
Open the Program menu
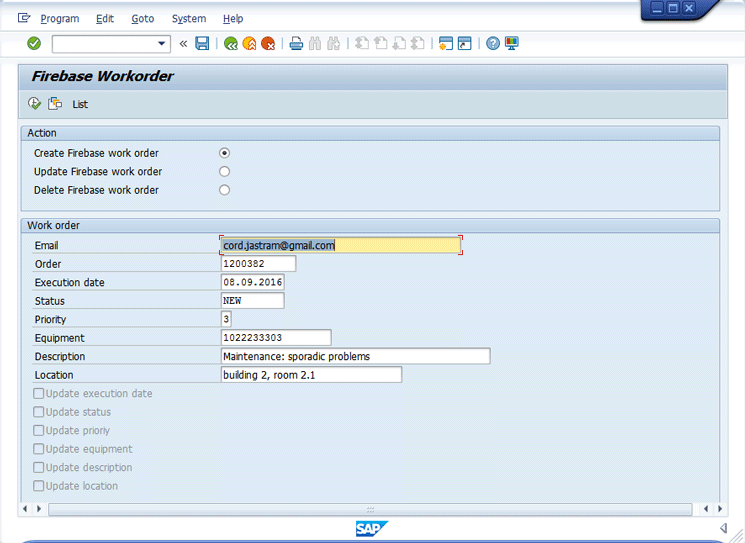pyautogui.click(x=59, y=18)
